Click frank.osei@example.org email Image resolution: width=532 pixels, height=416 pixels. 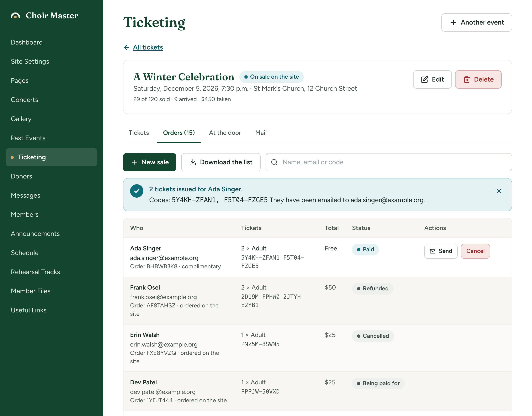point(163,297)
